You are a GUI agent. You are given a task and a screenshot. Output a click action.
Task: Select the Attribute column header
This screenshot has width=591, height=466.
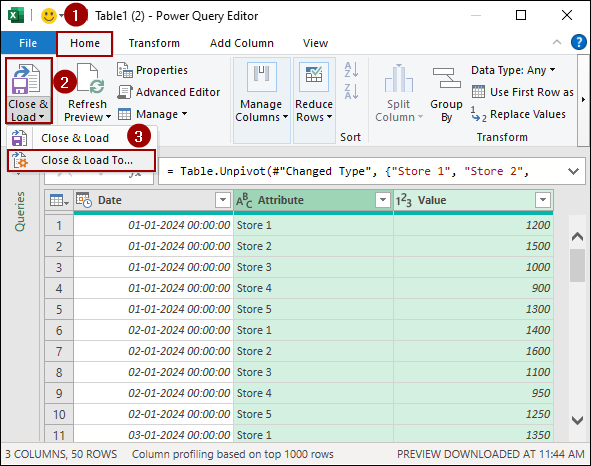[313, 200]
